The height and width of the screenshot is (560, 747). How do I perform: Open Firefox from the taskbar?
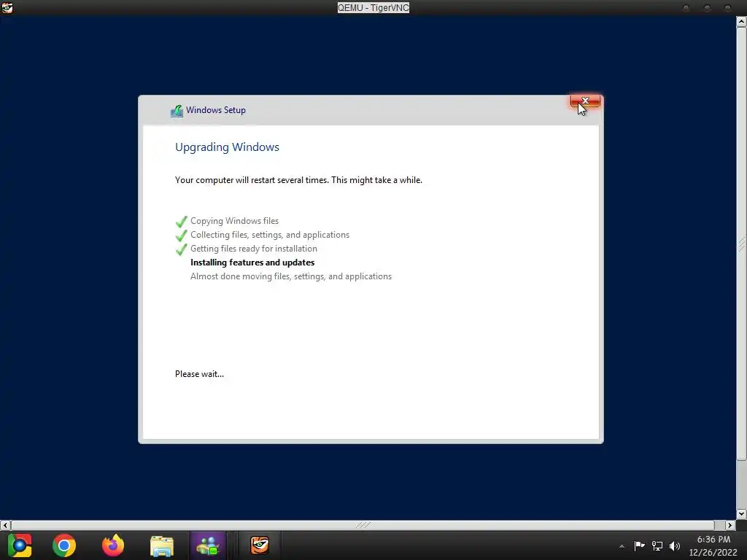[113, 545]
